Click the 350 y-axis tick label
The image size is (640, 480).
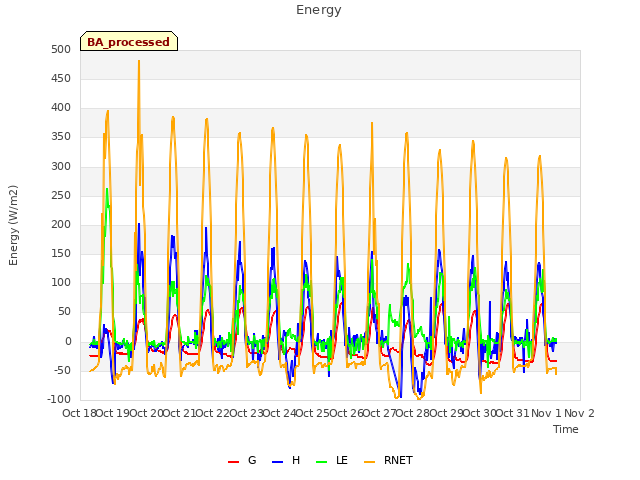click(x=61, y=137)
